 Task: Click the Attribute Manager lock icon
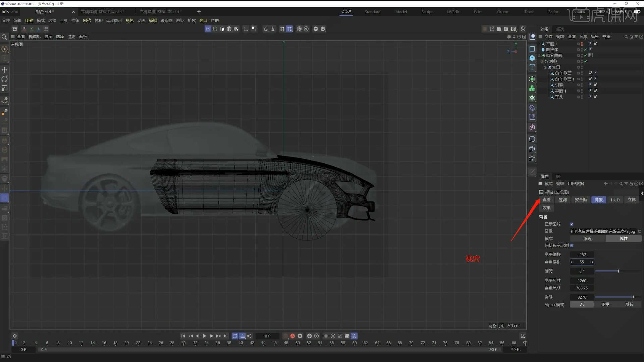[631, 184]
